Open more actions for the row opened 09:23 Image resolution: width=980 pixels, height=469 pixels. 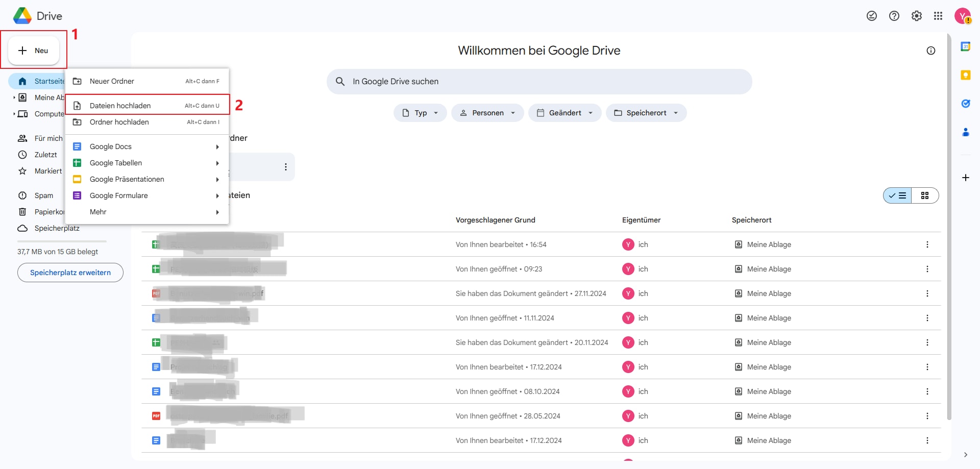pos(927,269)
